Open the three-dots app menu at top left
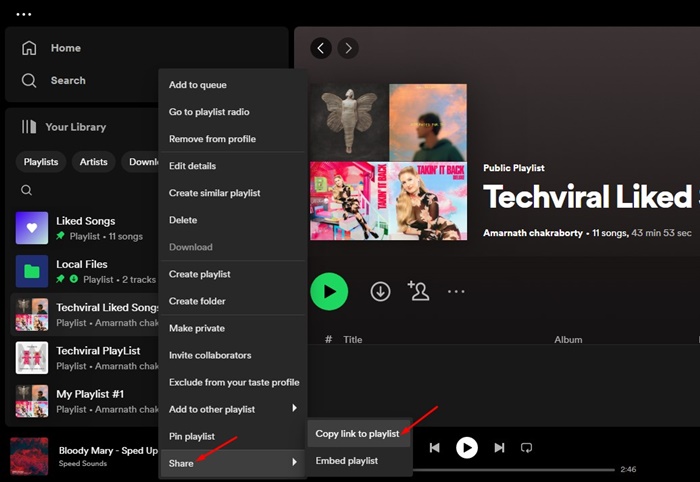This screenshot has width=700, height=482. (24, 14)
